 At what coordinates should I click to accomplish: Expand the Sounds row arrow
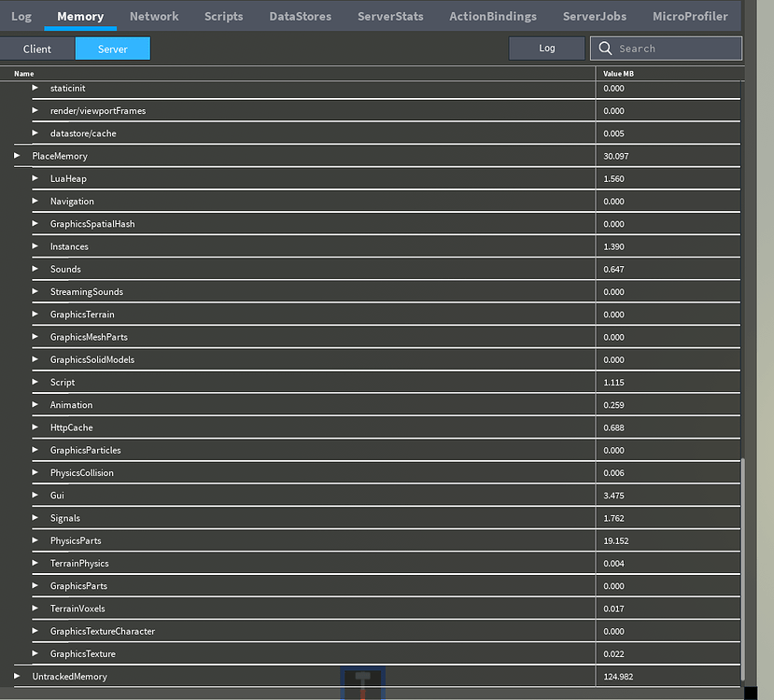[35, 270]
